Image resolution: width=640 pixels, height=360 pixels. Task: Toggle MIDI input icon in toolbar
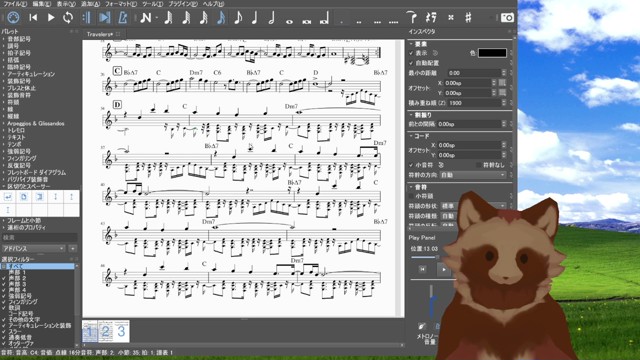tap(13, 18)
